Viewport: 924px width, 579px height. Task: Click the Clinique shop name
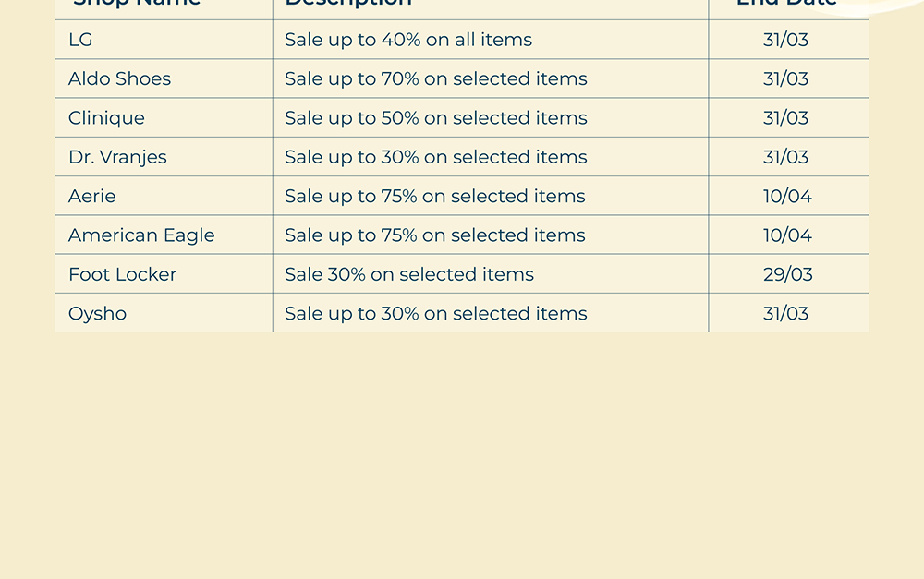106,118
